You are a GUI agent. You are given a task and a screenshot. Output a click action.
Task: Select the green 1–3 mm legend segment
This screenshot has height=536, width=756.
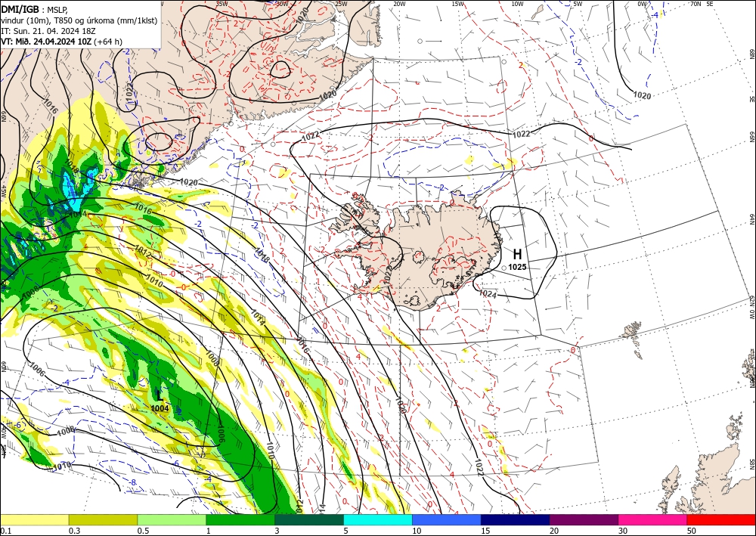[x=240, y=519]
